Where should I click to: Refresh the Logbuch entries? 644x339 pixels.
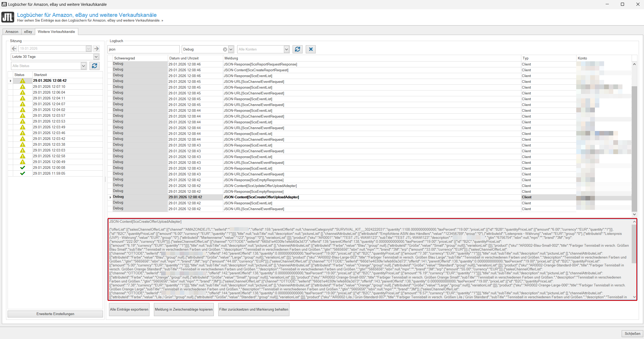[297, 49]
